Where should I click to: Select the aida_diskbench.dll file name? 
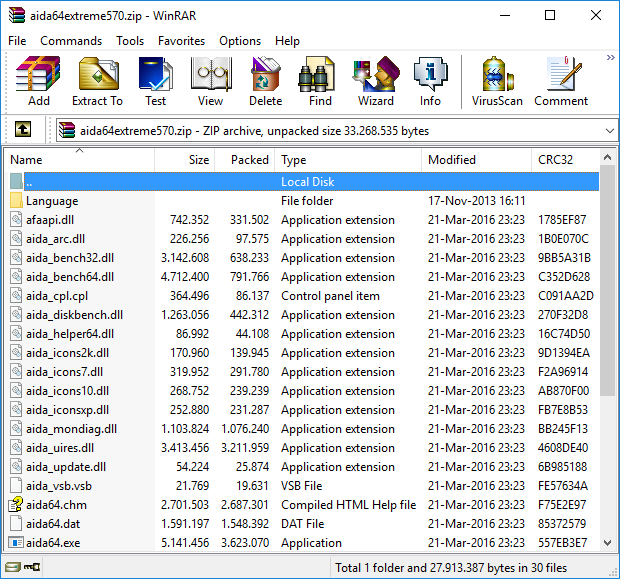pos(74,315)
